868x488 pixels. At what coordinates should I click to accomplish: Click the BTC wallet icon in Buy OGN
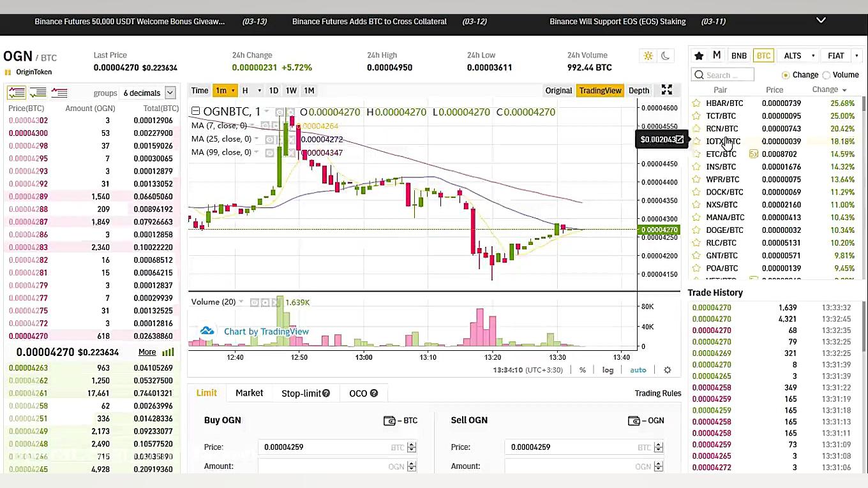389,420
